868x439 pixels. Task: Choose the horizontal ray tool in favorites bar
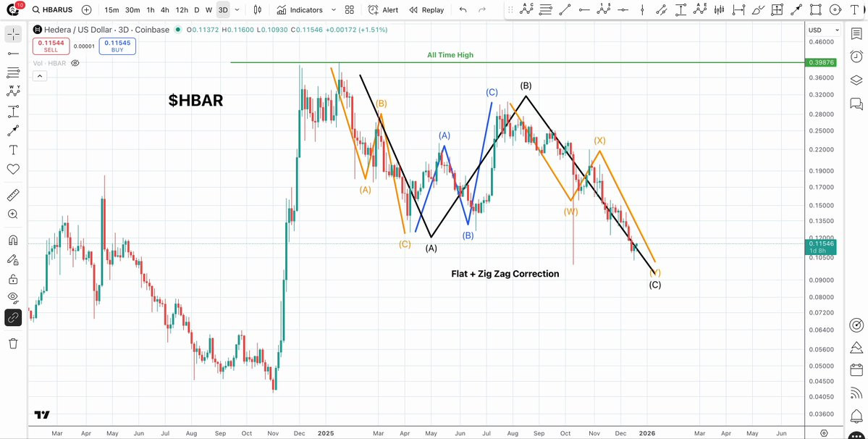584,9
